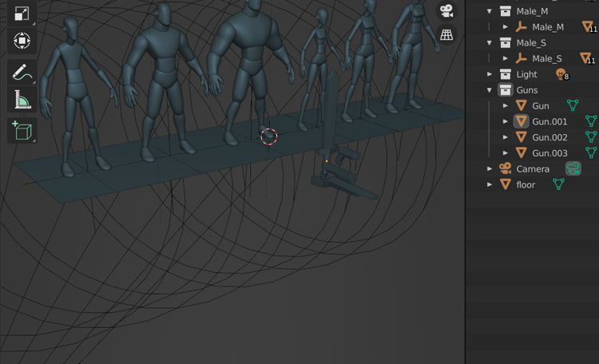599x364 pixels.
Task: Expand the Male_S armature row
Action: click(505, 58)
